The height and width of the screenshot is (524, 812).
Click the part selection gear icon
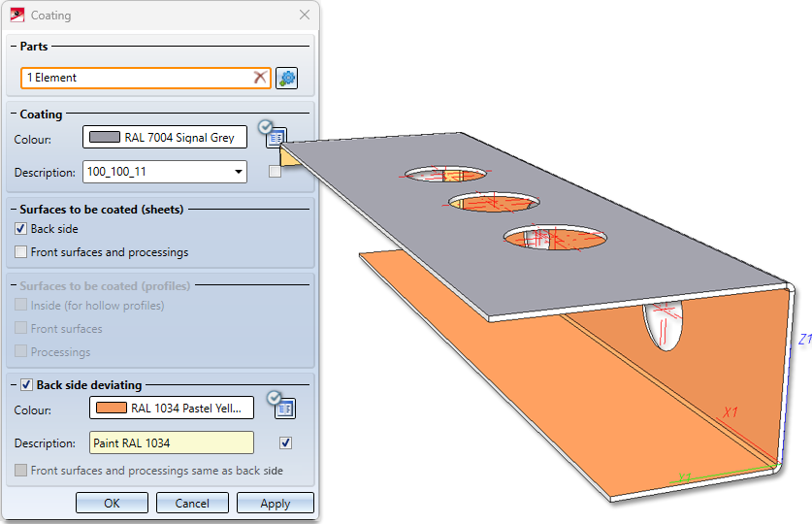pyautogui.click(x=286, y=79)
